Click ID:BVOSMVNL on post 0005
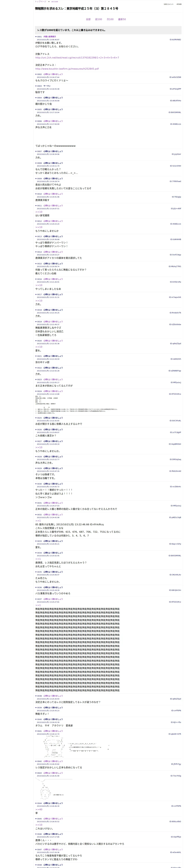The image size is (186, 868). [175, 113]
